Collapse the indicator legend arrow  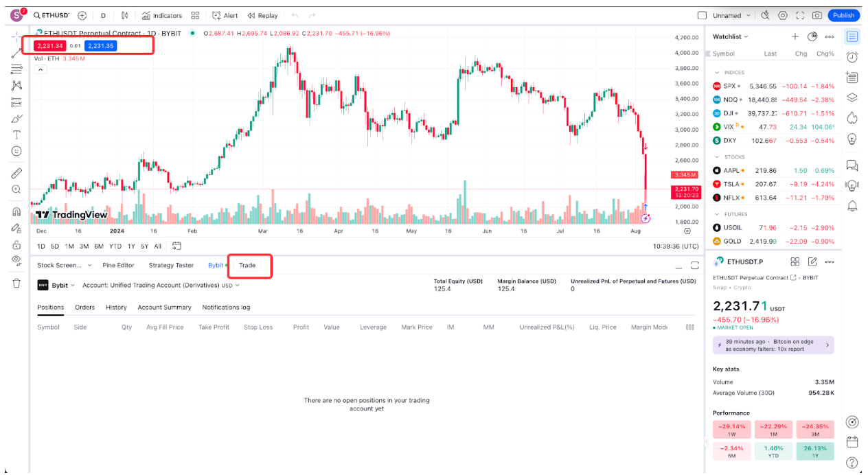coord(40,69)
